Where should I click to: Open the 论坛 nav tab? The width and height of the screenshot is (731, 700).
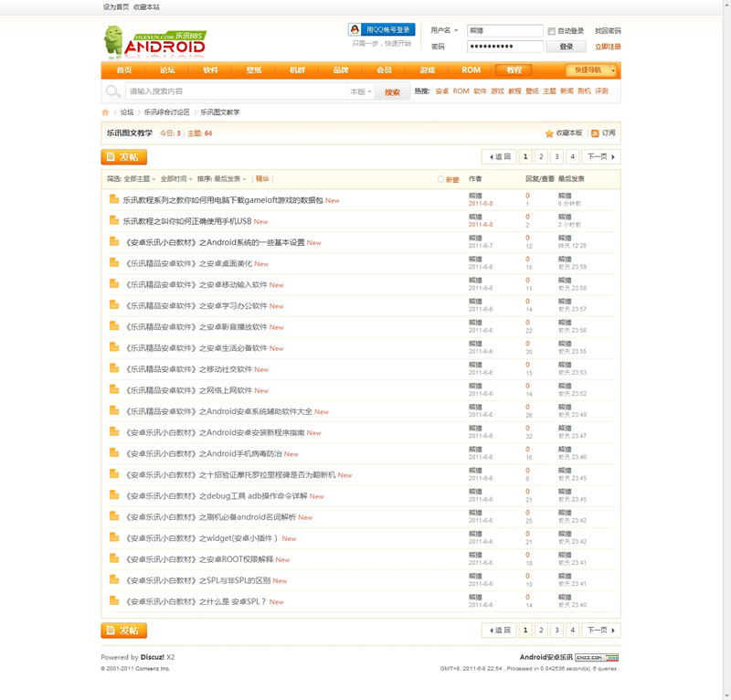pos(167,70)
